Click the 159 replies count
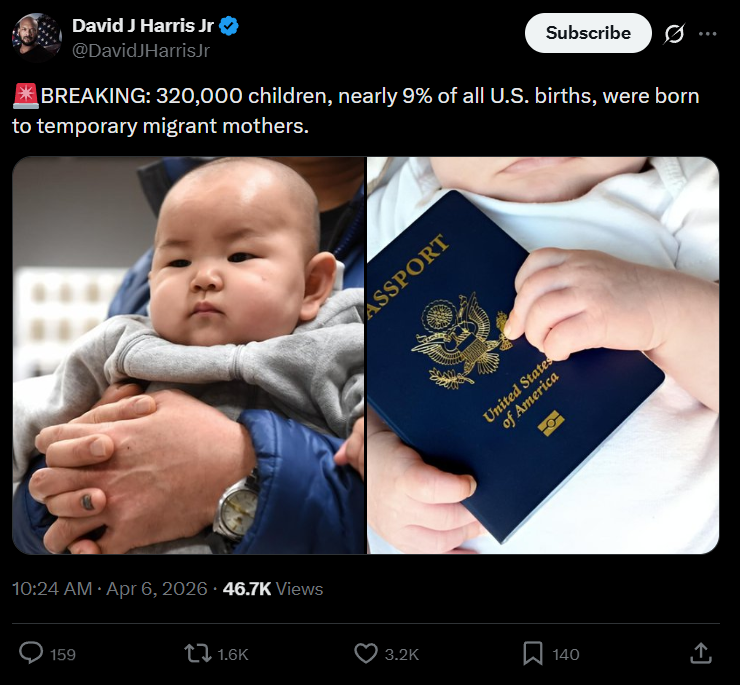The width and height of the screenshot is (740, 685). [x=63, y=654]
